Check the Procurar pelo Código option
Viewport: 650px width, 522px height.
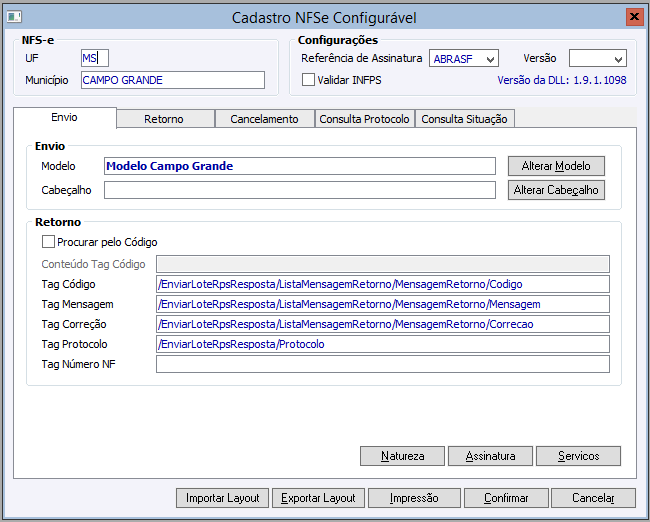[48, 241]
